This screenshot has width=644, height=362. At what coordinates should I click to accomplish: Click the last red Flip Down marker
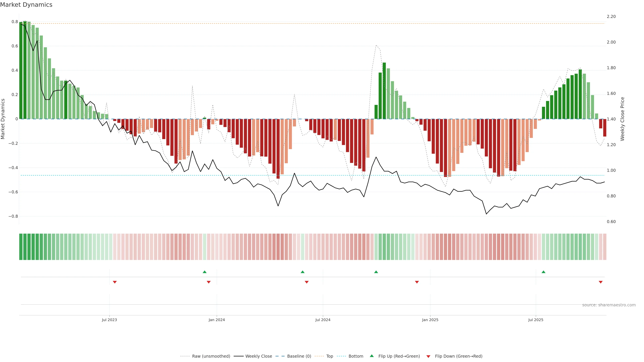coord(601,282)
